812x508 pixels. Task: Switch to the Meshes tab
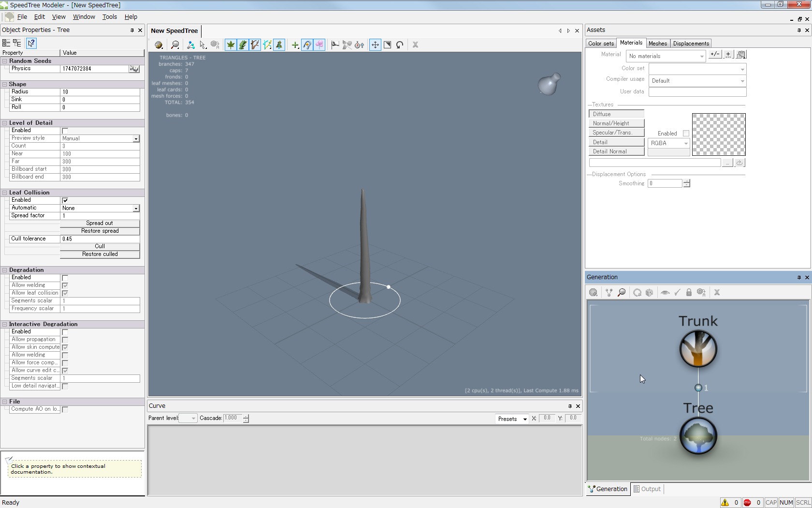[657, 44]
